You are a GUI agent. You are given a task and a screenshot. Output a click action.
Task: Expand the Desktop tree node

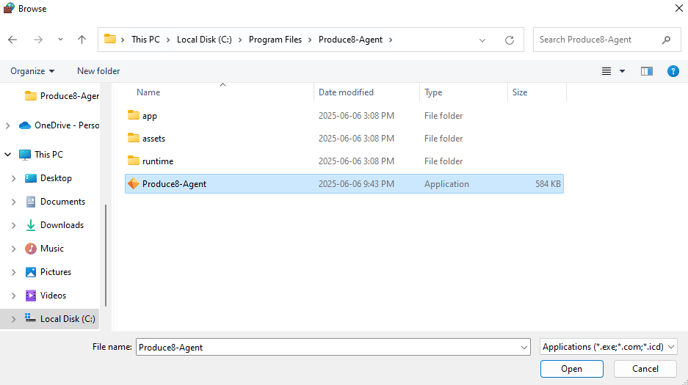[x=13, y=178]
